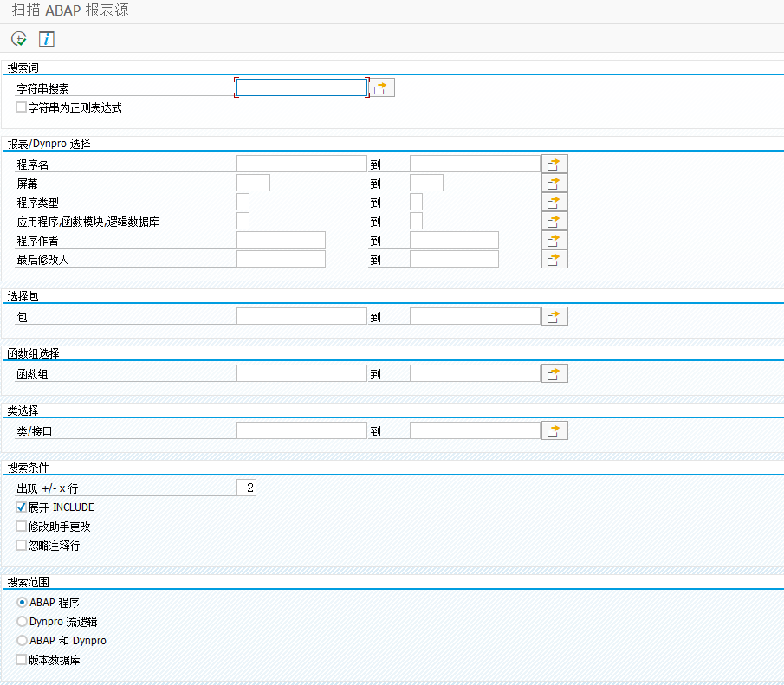This screenshot has height=685, width=784.
Task: Click the 出现 +/- x 行 value field
Action: coord(247,487)
